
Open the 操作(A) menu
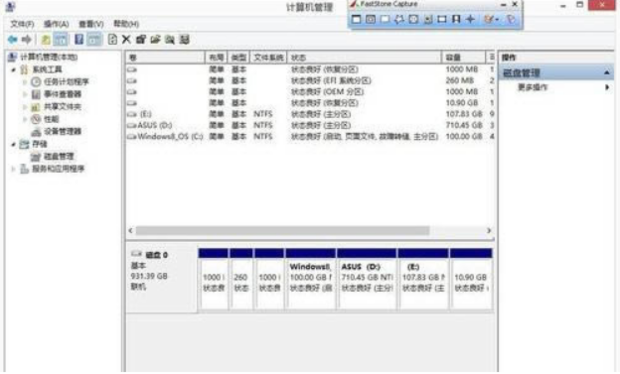[x=56, y=24]
